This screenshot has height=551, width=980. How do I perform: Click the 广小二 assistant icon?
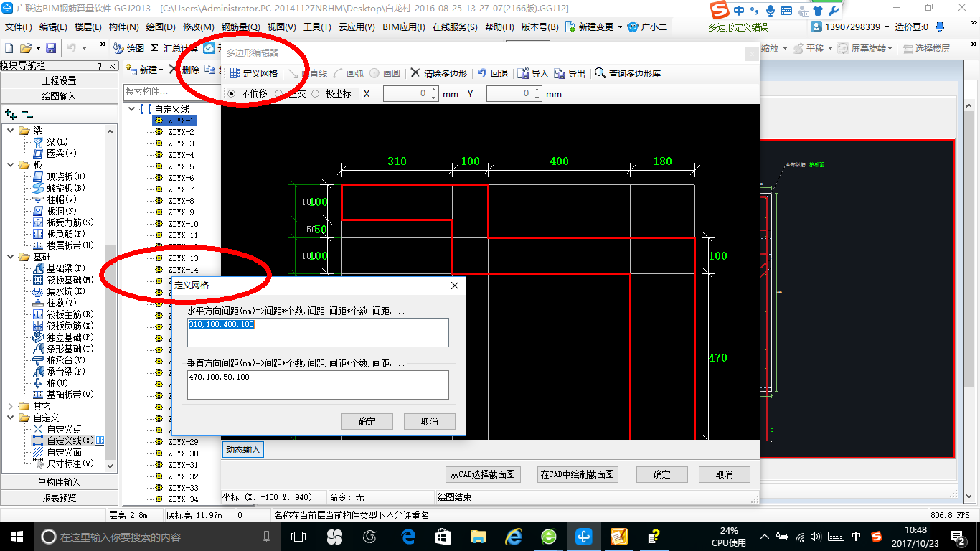coord(647,27)
